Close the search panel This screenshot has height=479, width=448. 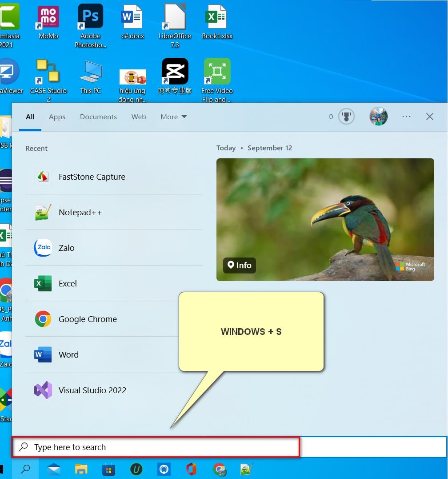tap(429, 117)
